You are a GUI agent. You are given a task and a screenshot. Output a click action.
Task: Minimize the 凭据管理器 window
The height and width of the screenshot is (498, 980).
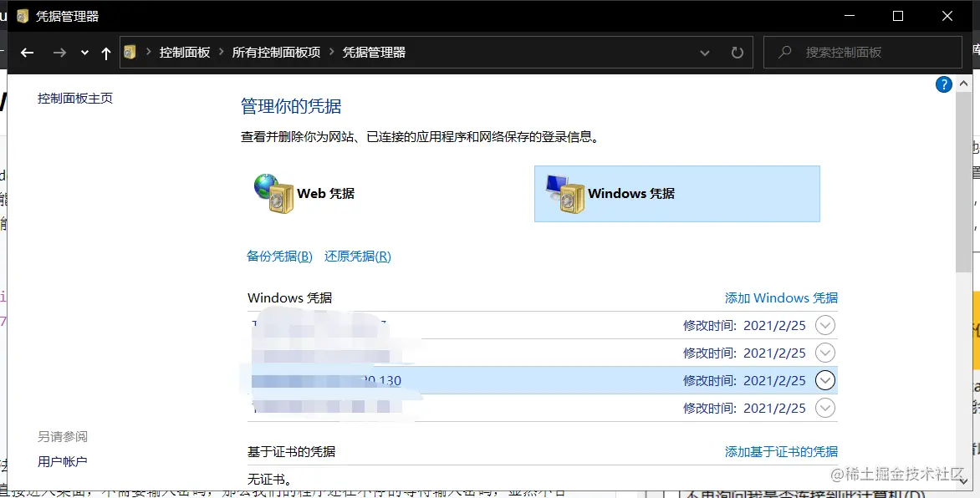tap(850, 16)
